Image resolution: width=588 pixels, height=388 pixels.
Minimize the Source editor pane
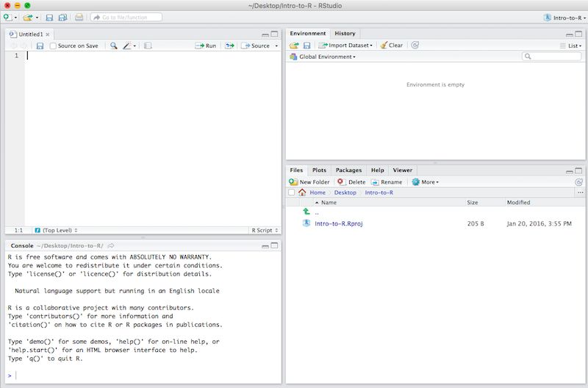[265, 35]
